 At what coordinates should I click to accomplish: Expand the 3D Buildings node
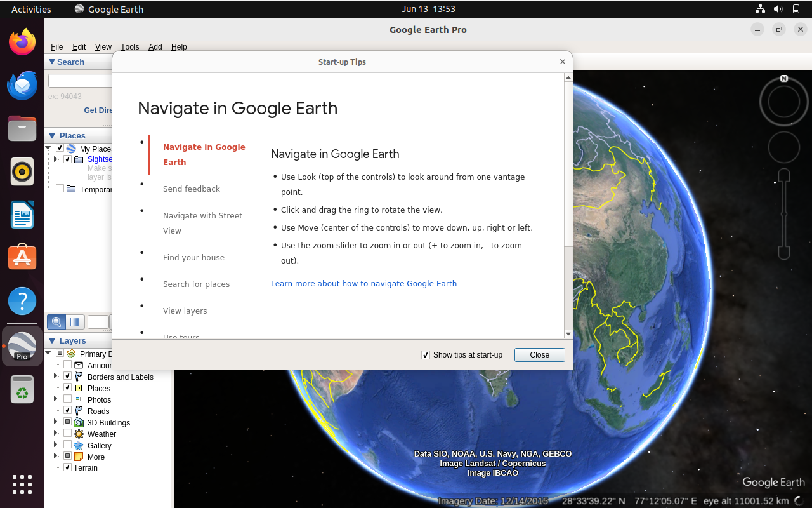pos(56,422)
